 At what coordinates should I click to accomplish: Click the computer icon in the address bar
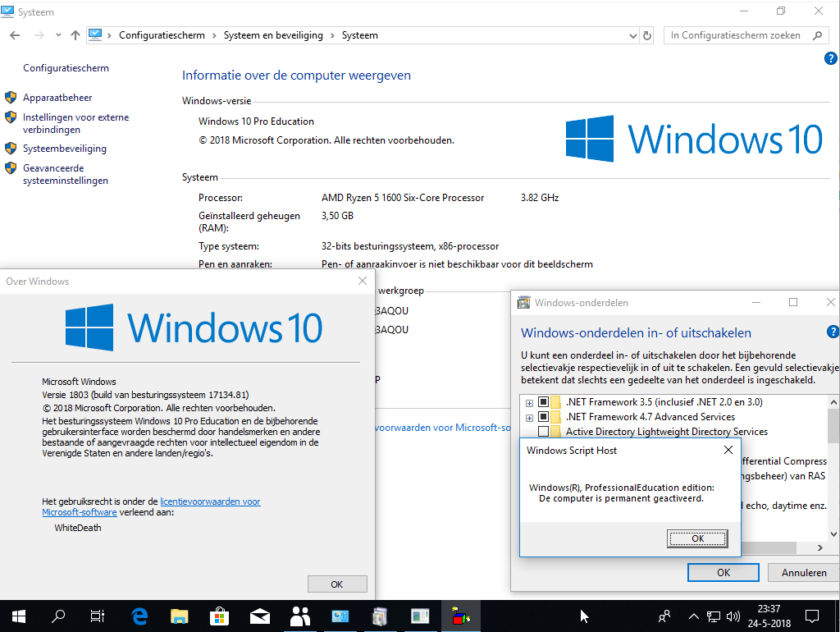tap(95, 34)
